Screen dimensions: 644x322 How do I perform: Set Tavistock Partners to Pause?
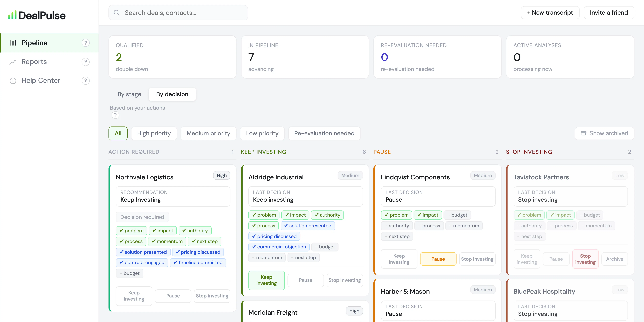[556, 259]
